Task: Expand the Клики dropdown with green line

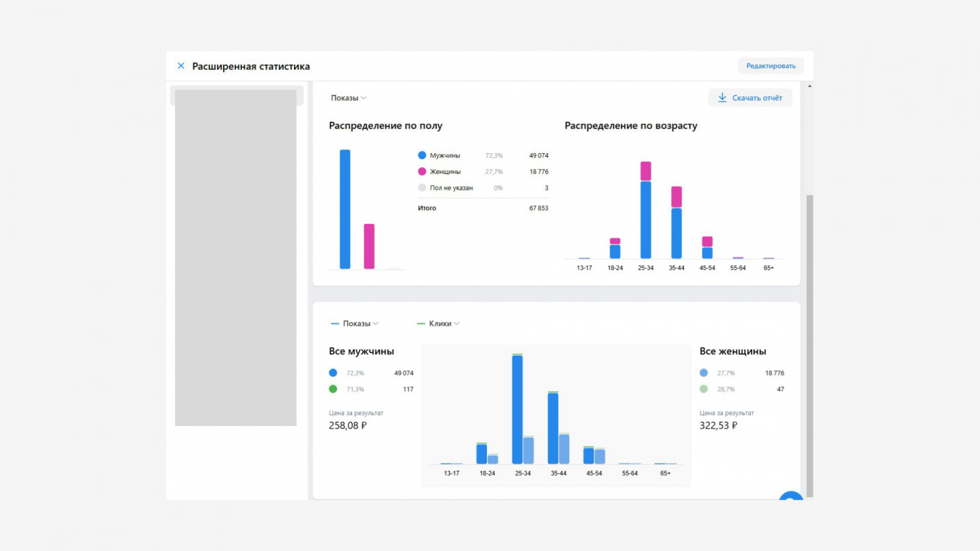Action: coord(439,323)
